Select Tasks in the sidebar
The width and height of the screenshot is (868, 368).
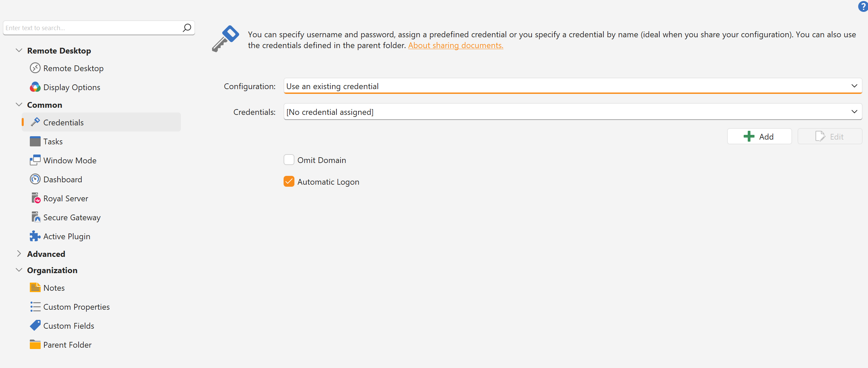point(53,141)
